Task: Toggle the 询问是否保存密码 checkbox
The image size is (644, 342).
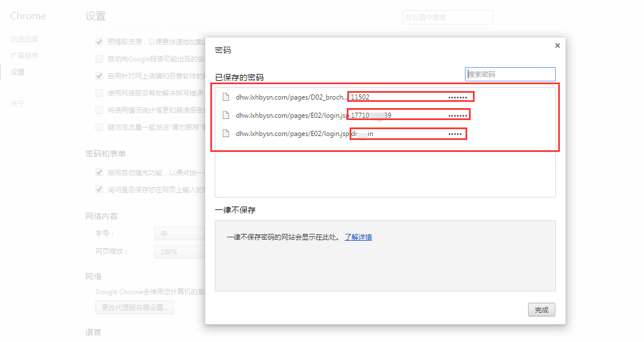Action: [99, 189]
